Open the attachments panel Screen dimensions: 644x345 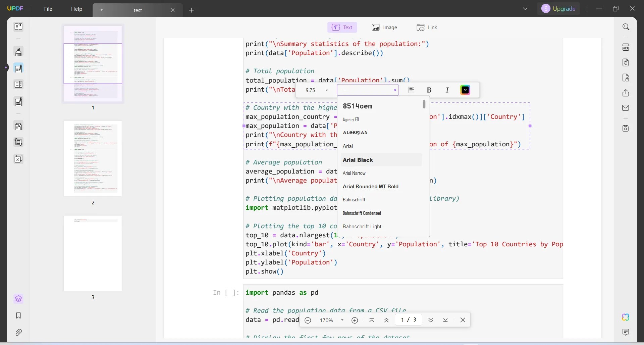pos(18,332)
